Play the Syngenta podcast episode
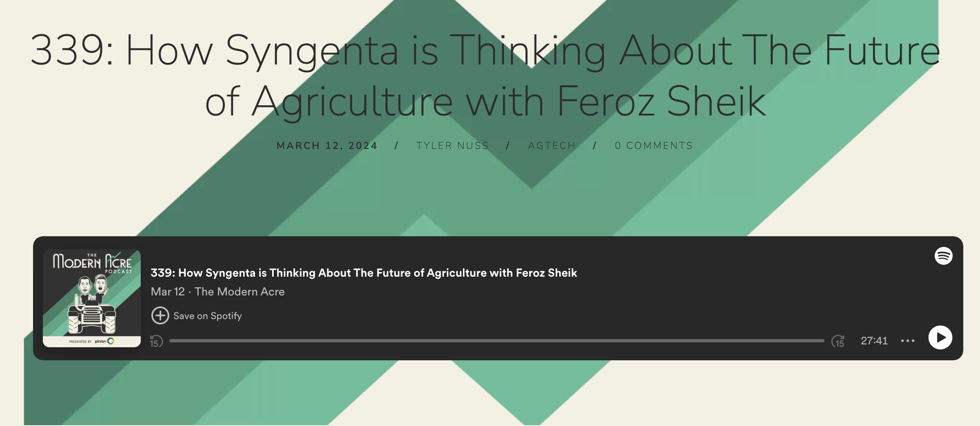Viewport: 980px width, 426px height. pos(940,337)
